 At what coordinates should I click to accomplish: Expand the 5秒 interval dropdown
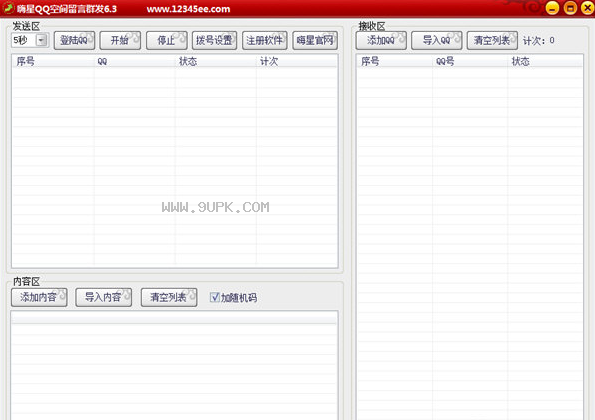(41, 40)
